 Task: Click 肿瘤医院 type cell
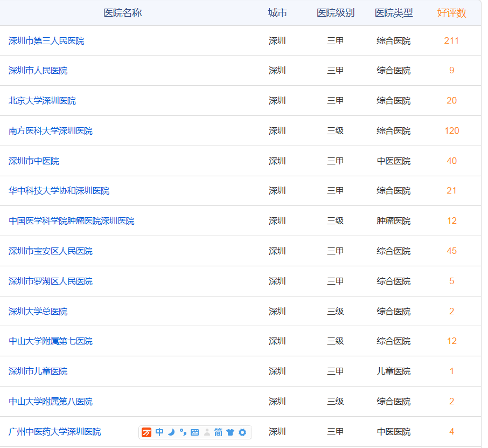pyautogui.click(x=394, y=221)
